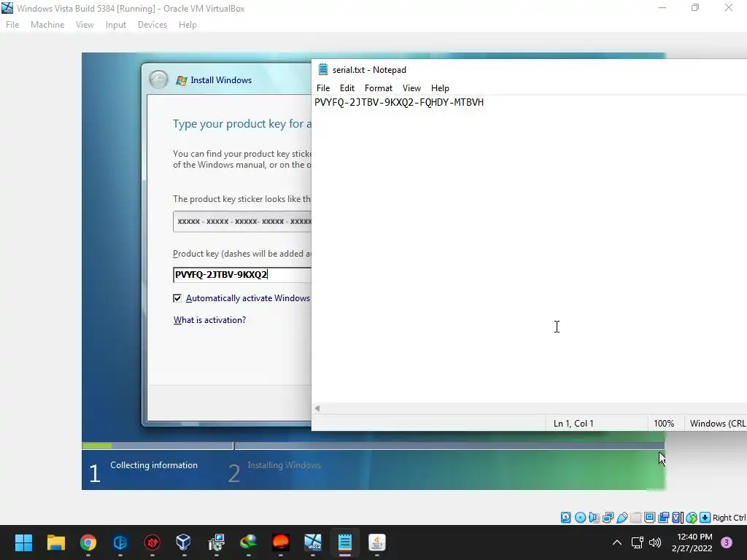Click the USB devices indicator in VirtualBox

(622, 518)
